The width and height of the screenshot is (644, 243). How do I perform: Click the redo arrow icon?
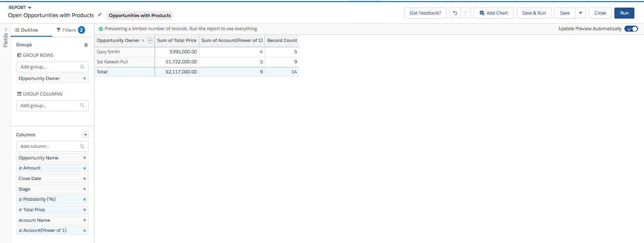(x=466, y=13)
